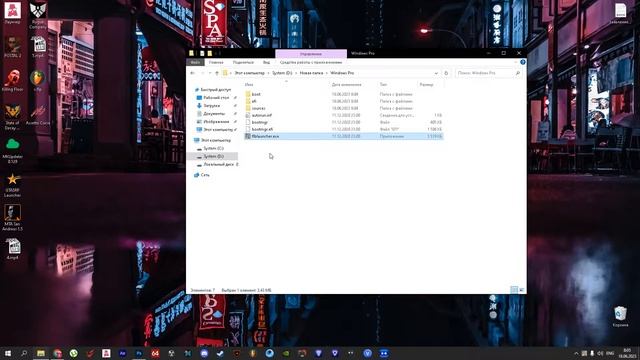The image size is (640, 360).
Task: Open Документы in navigation pane
Action: point(214,114)
